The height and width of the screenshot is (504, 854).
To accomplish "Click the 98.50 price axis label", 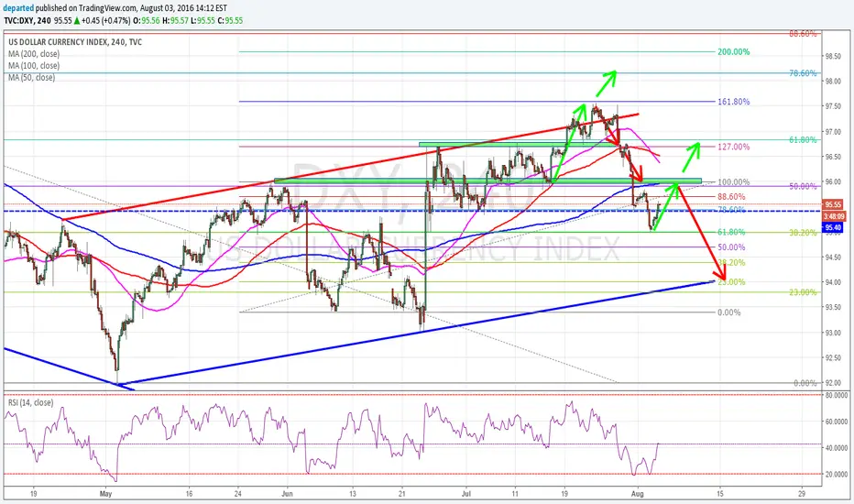I will 833,56.
